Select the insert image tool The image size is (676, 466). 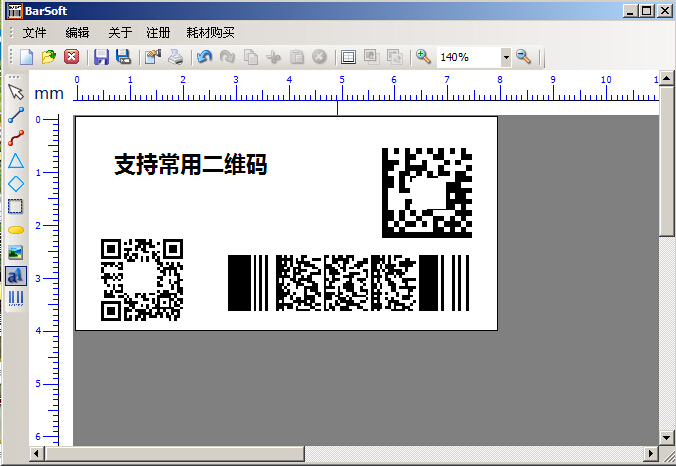[x=16, y=253]
